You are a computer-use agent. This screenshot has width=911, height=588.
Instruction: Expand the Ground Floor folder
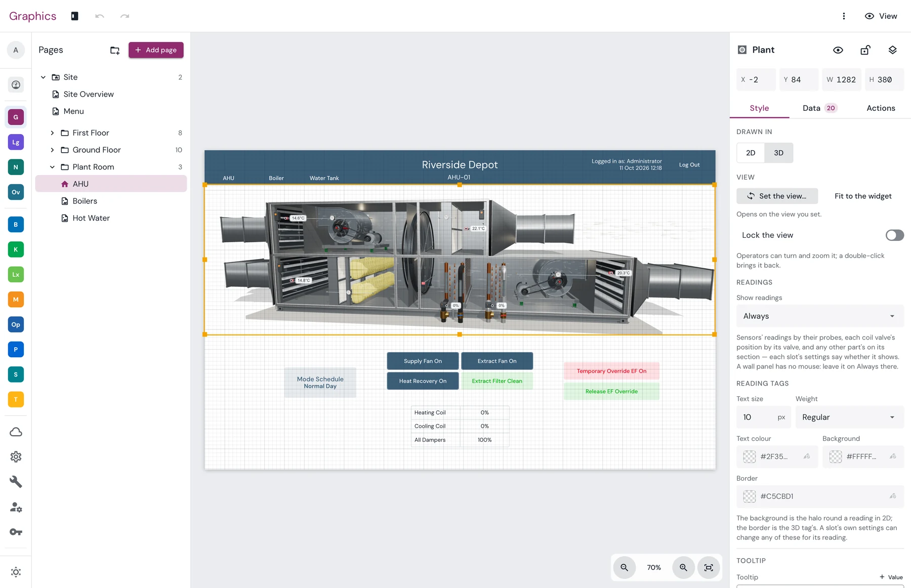(x=52, y=150)
